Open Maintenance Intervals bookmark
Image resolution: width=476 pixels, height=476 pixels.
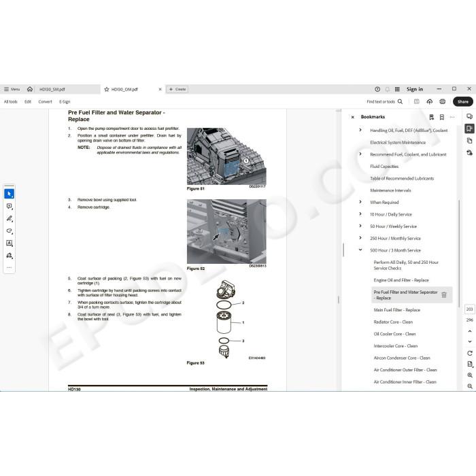[390, 190]
